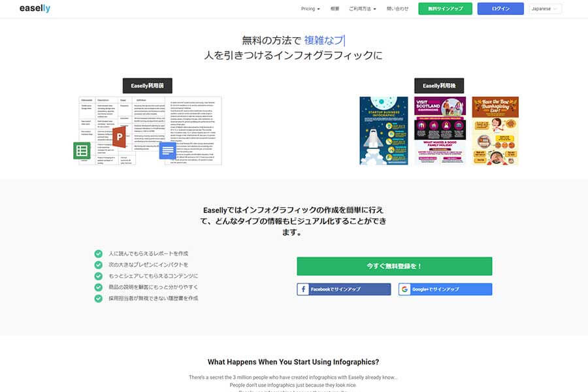The width and height of the screenshot is (588, 392).
Task: Open the Thanksgiving infographic thumbnail
Action: 495,131
